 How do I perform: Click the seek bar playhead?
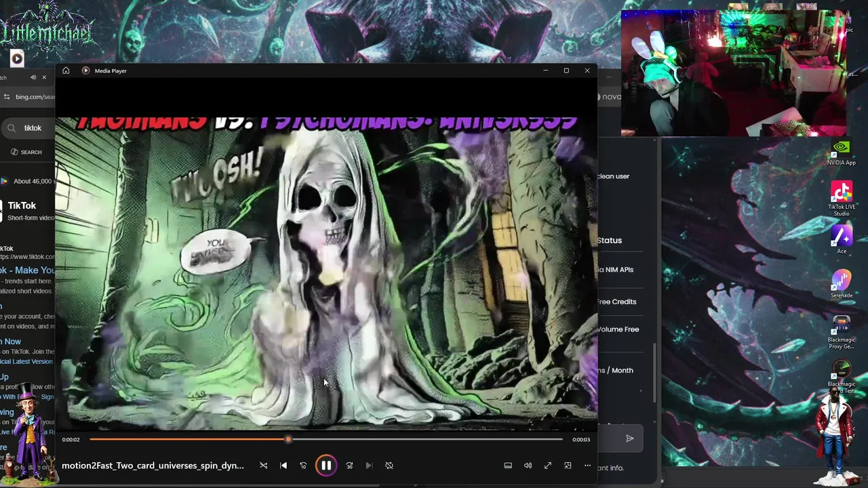[288, 439]
